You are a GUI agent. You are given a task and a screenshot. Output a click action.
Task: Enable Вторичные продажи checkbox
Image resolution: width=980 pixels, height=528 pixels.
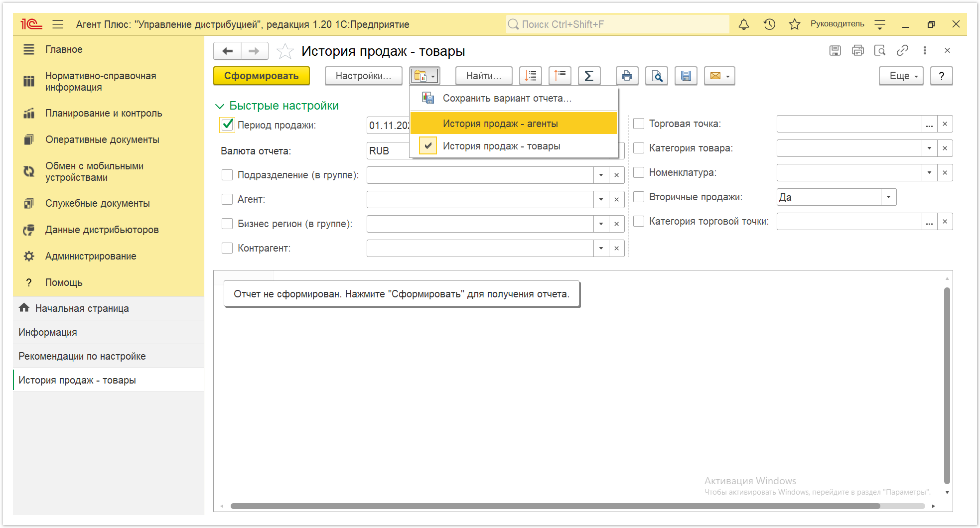(639, 197)
